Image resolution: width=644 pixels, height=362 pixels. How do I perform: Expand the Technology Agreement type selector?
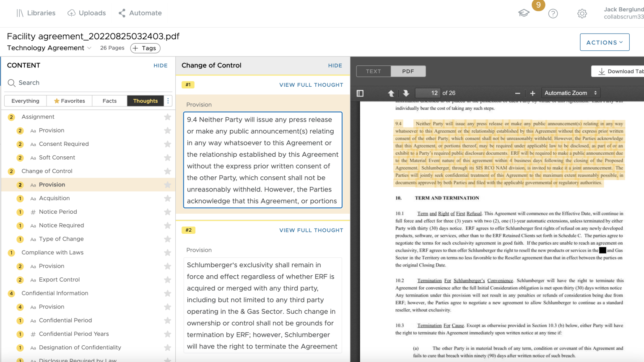88,48
